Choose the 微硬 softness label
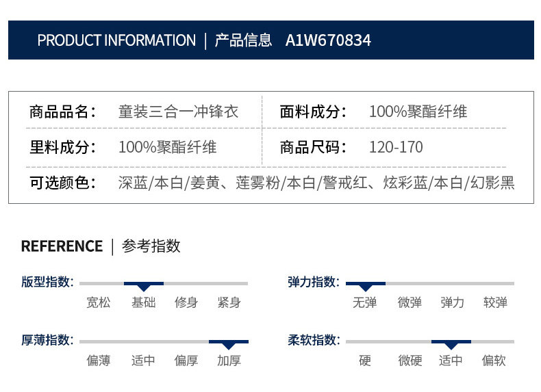541x392 pixels. point(410,361)
